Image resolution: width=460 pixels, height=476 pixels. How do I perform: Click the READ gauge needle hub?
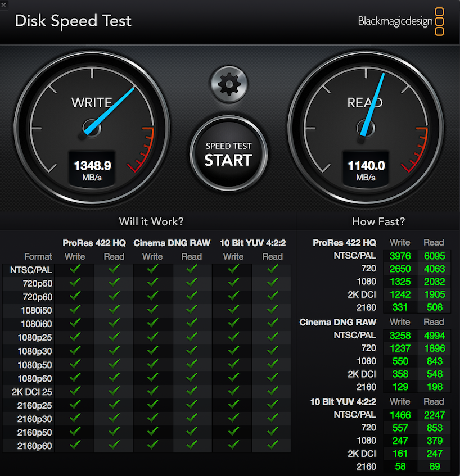(366, 128)
